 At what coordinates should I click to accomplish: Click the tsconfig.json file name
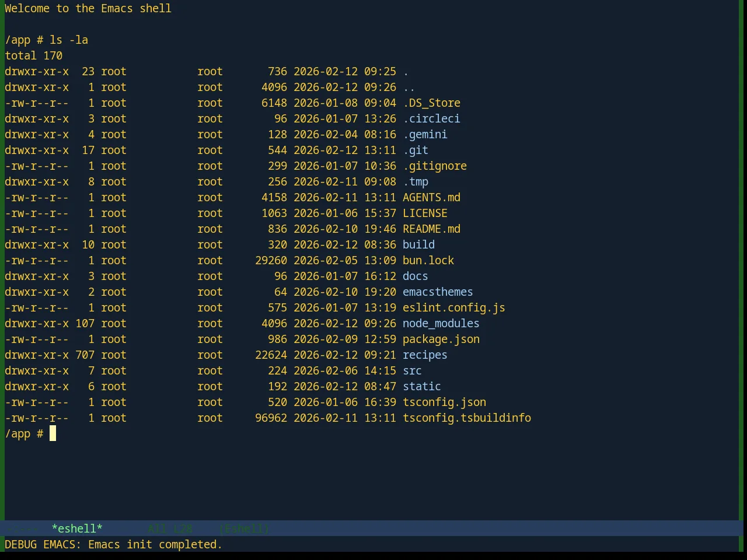click(x=445, y=402)
